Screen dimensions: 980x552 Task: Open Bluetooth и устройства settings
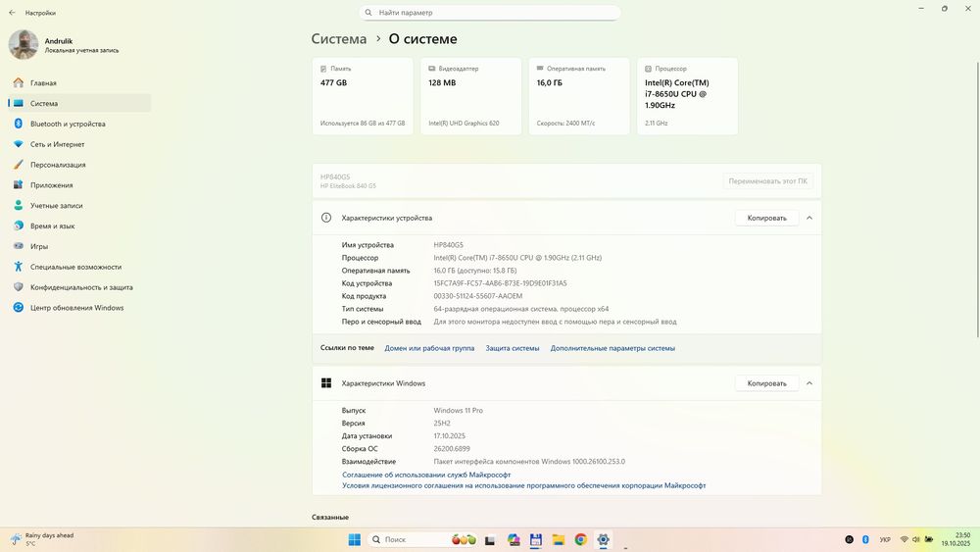79,124
